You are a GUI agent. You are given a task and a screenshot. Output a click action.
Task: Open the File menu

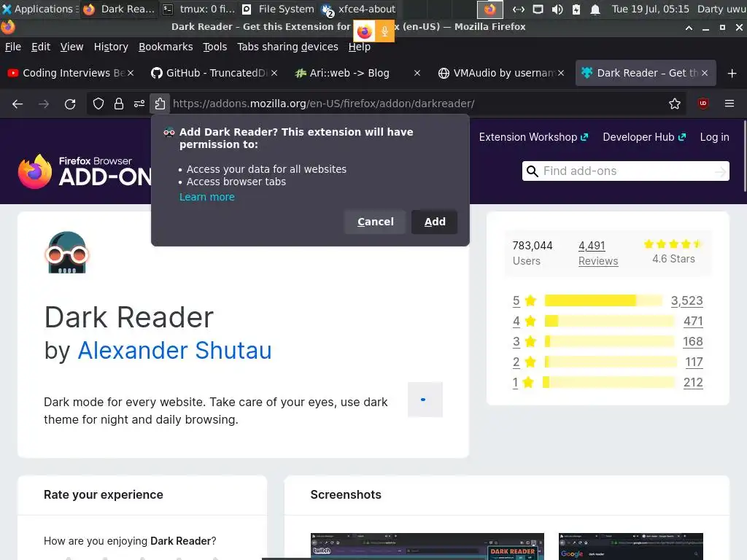pos(13,47)
